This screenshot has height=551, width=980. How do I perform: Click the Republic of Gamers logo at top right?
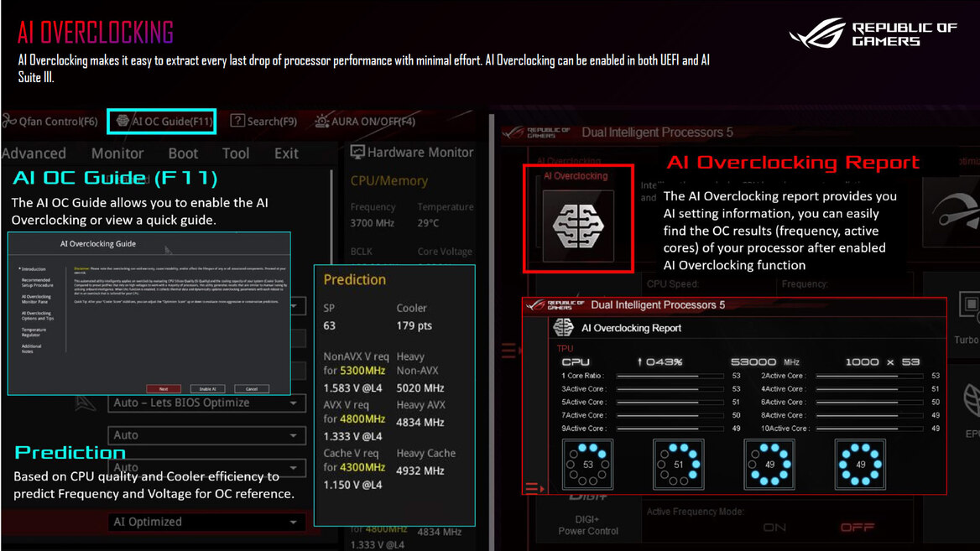[873, 34]
